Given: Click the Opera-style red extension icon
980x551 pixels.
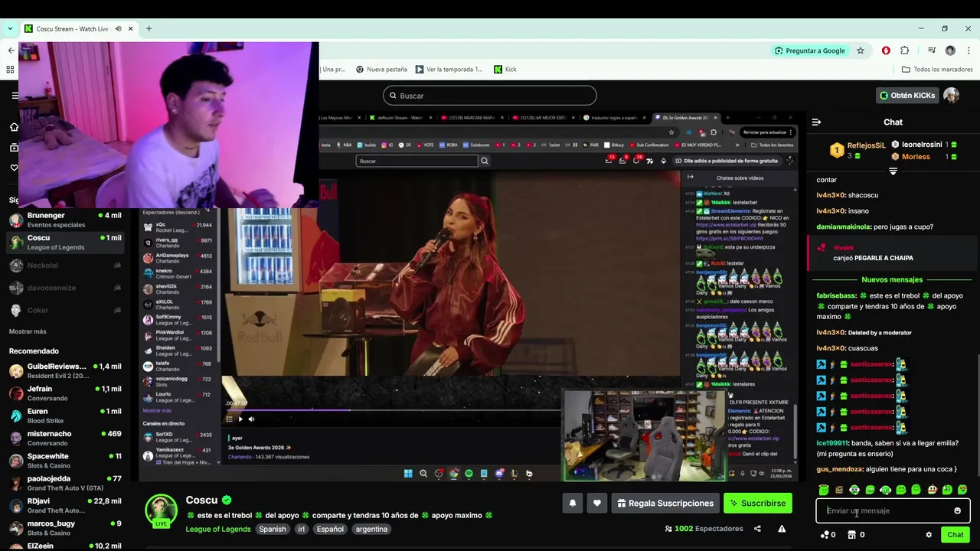Looking at the screenshot, I should [886, 51].
